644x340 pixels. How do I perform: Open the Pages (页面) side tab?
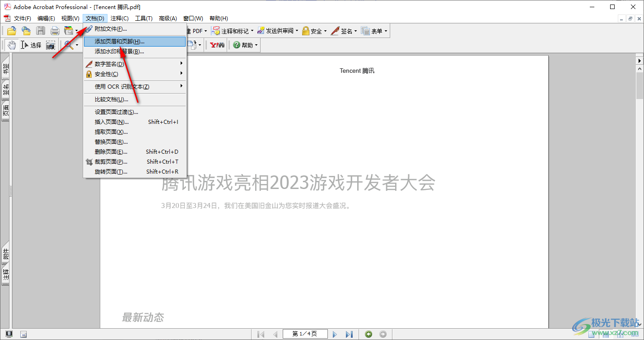(x=6, y=111)
